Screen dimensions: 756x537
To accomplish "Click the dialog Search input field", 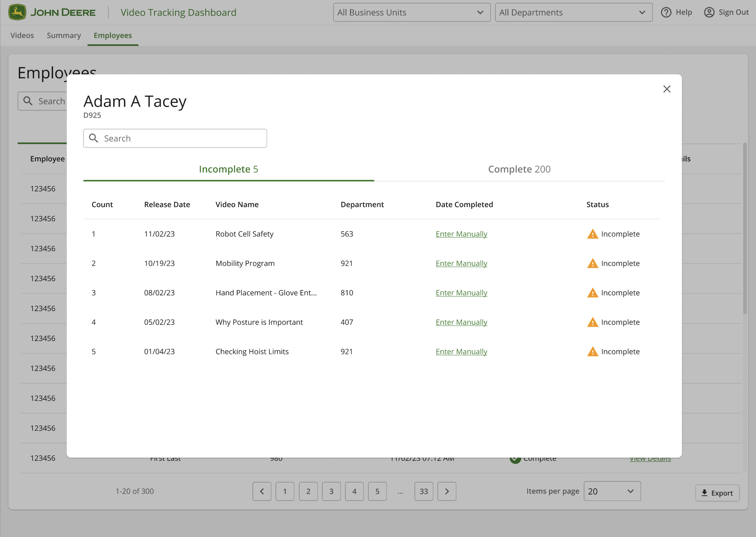I will (x=175, y=138).
